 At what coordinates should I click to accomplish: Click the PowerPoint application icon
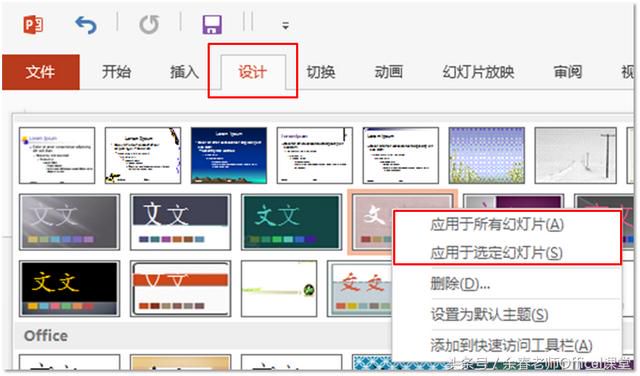(33, 24)
